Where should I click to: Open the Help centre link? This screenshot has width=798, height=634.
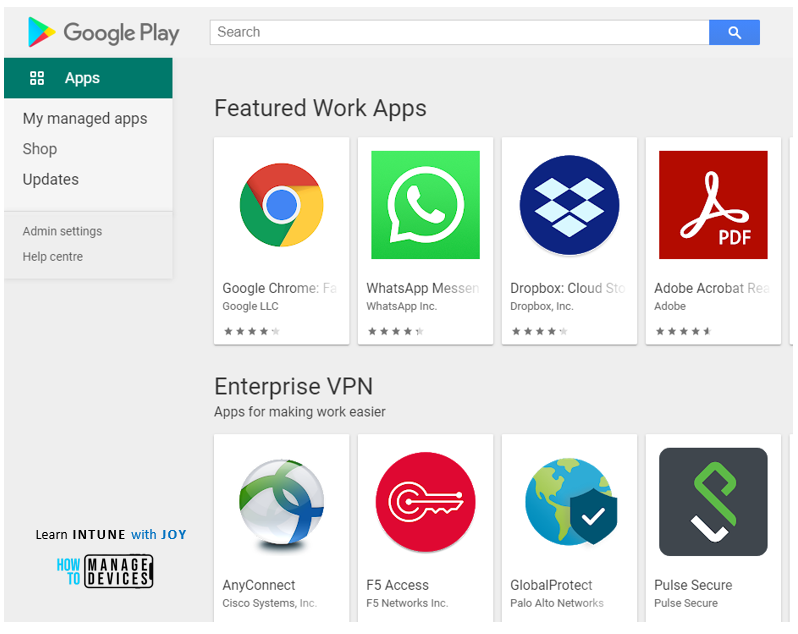coord(52,256)
